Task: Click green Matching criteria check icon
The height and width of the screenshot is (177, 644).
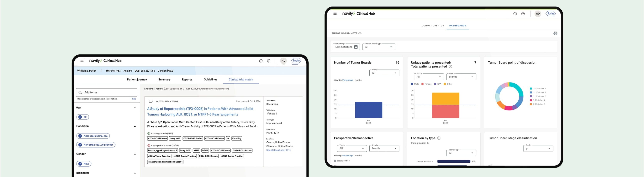Action: (149, 134)
